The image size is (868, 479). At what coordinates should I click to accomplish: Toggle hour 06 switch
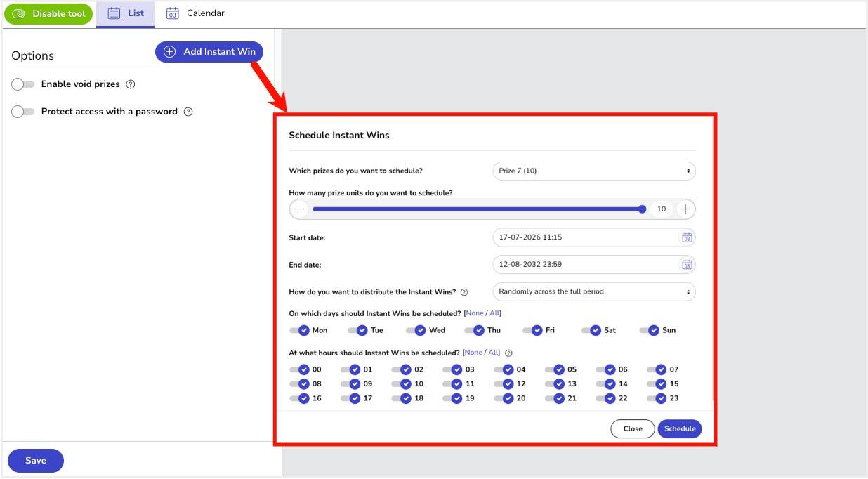[x=605, y=369]
